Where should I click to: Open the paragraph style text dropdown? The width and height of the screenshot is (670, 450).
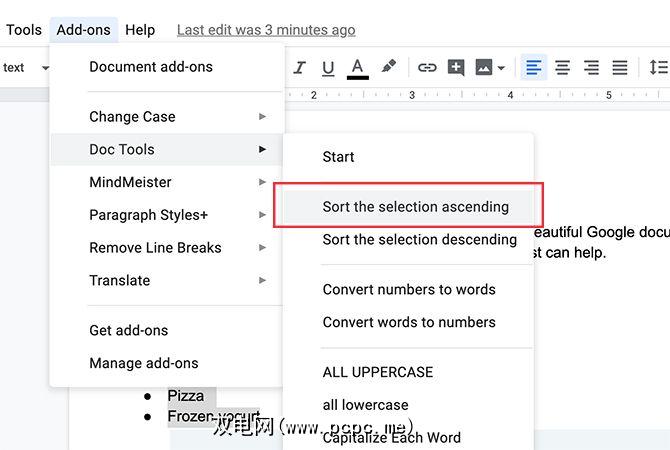pyautogui.click(x=26, y=68)
